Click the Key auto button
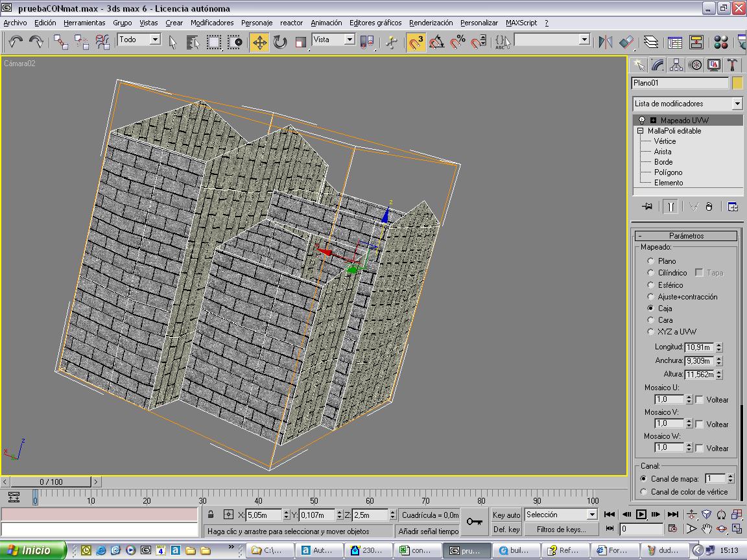This screenshot has height=560, width=747. click(x=506, y=515)
